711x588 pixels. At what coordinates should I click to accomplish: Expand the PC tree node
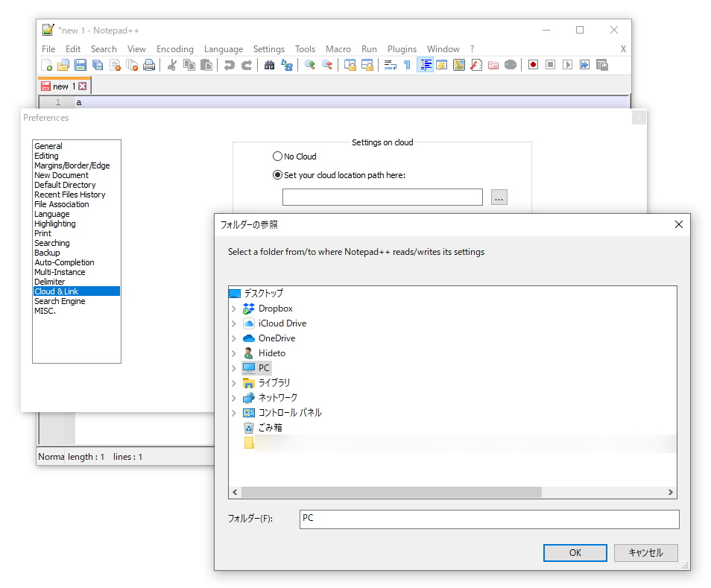[x=233, y=368]
